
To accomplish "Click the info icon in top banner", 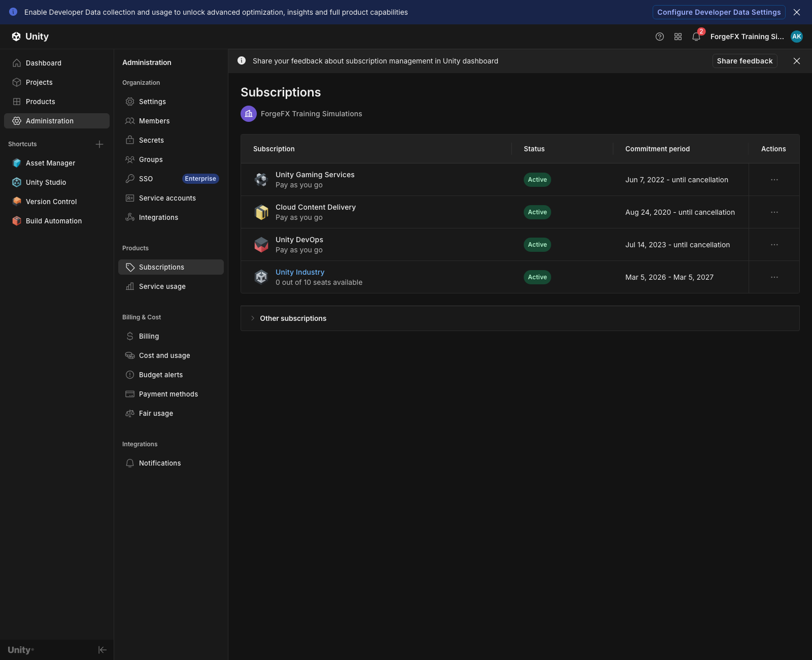I will click(13, 12).
